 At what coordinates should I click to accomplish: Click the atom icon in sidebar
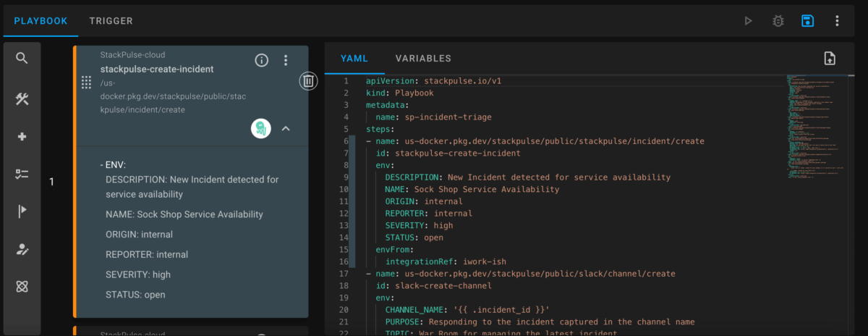(x=22, y=287)
